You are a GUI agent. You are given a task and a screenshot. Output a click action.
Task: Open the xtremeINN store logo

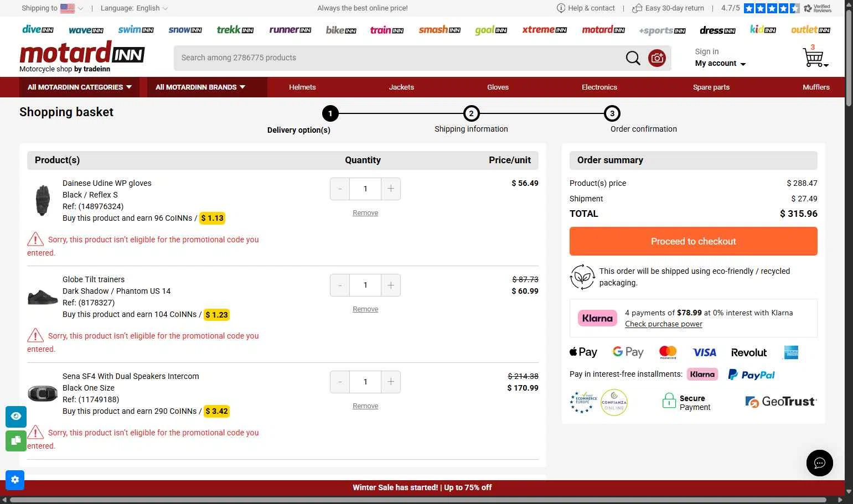point(544,30)
